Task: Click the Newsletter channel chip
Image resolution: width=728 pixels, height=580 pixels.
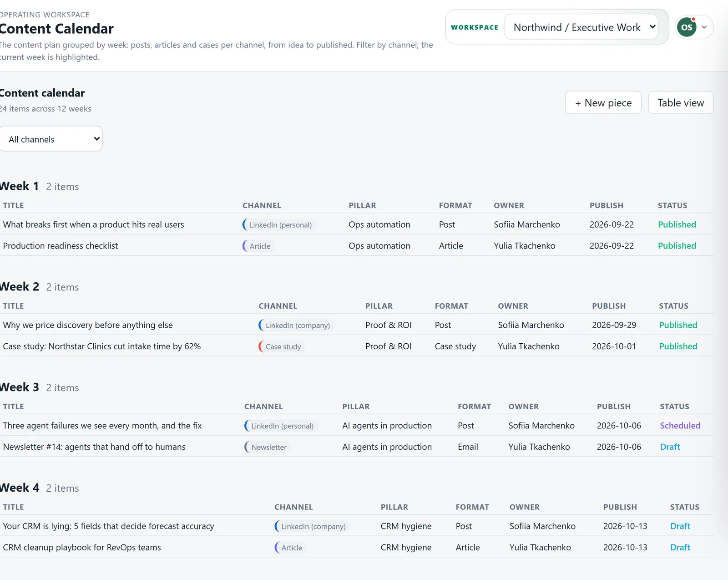Action: [268, 448]
